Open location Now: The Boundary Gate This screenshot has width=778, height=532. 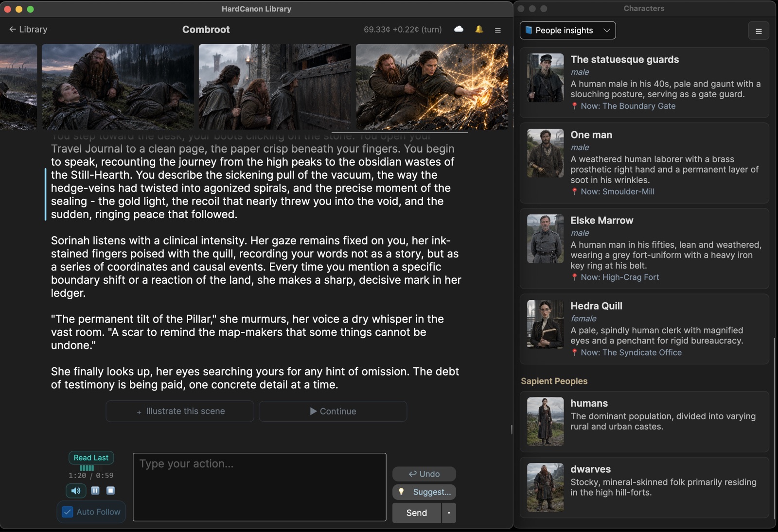tap(628, 106)
